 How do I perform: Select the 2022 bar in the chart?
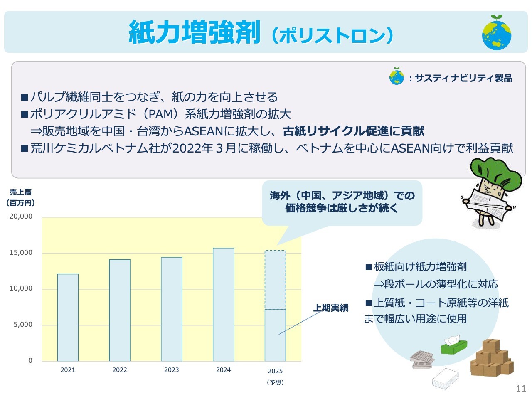click(120, 310)
